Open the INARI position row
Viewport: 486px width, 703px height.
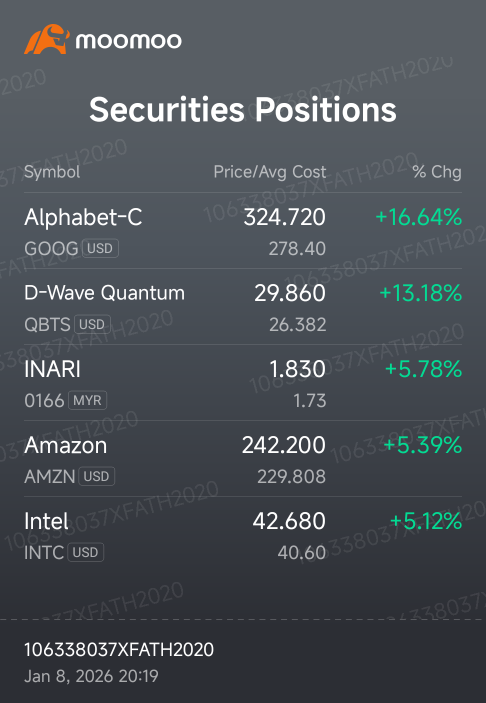(x=243, y=383)
